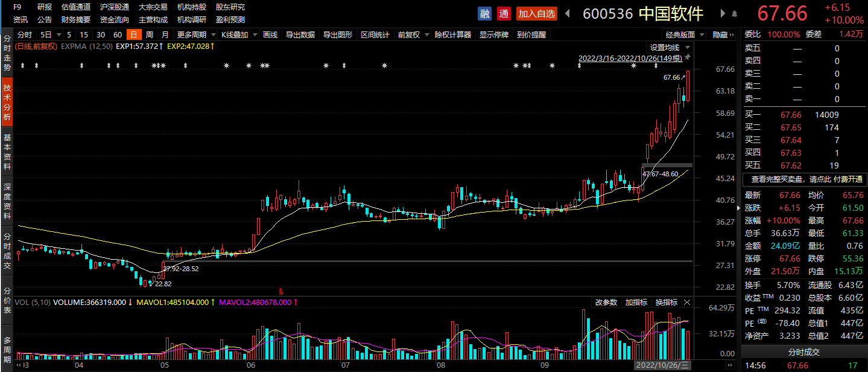Click the first event marker at chart top-left
This screenshot has width=868, height=372.
22,65
